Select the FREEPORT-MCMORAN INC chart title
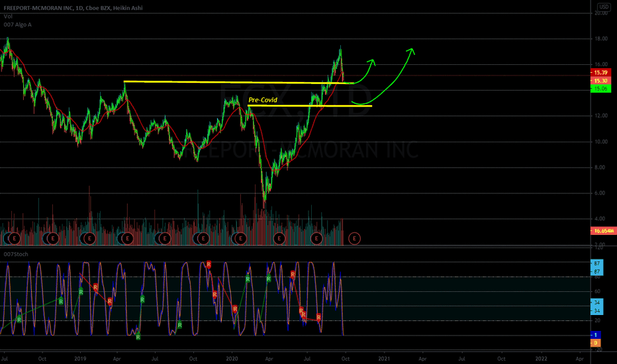Screen dimensions: 617x364 73,8
